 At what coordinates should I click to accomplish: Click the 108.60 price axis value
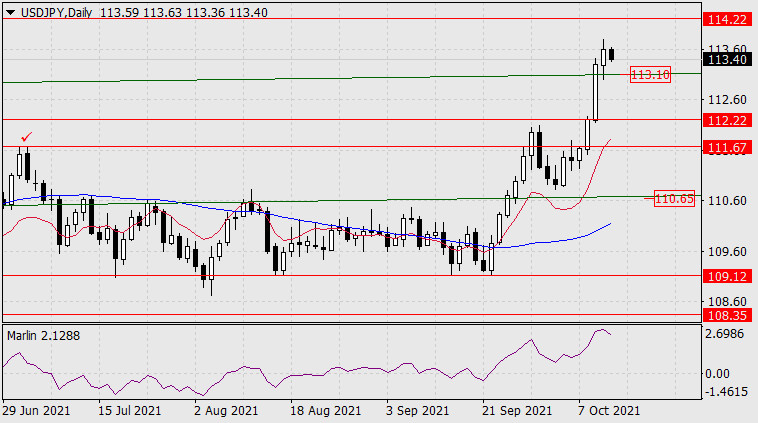(x=727, y=302)
